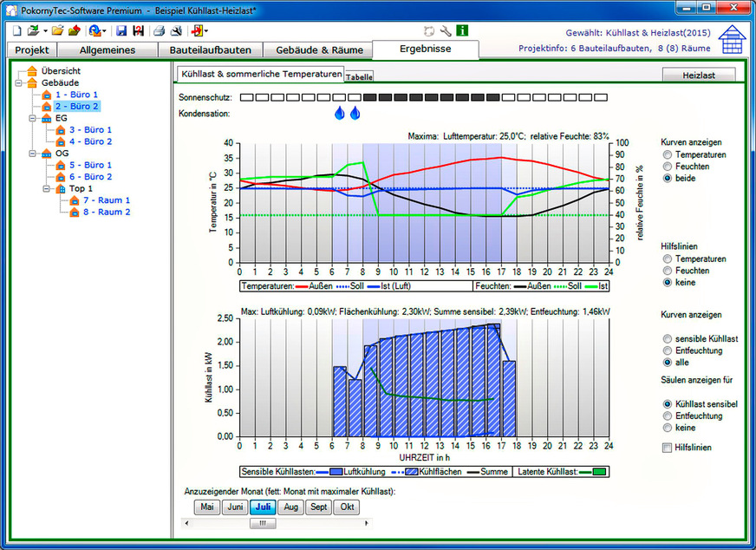756x550 pixels.
Task: Click the first blue condensation droplet icon
Action: pos(340,114)
